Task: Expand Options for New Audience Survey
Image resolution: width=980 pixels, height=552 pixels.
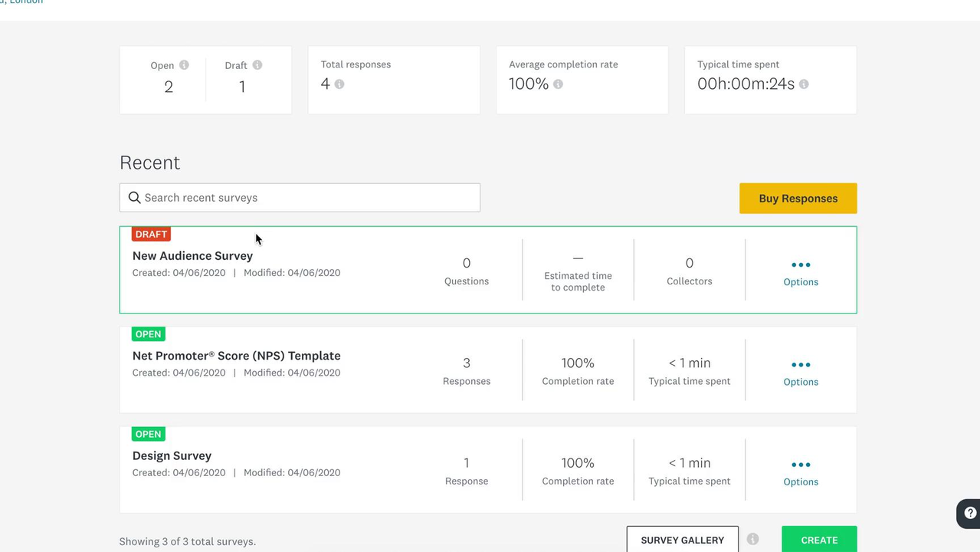Action: click(x=801, y=271)
